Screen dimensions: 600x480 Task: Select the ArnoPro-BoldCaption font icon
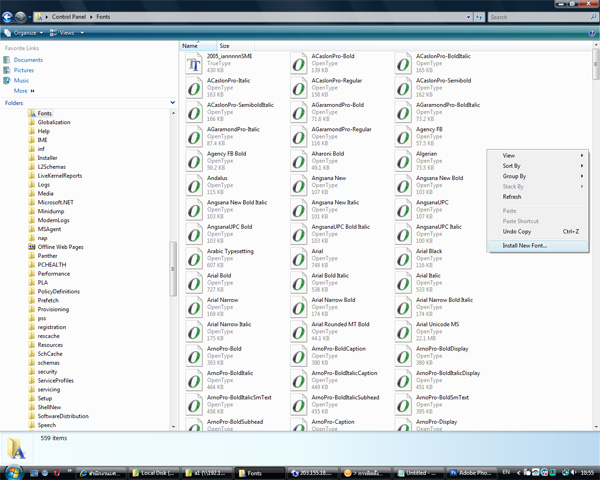pyautogui.click(x=298, y=356)
